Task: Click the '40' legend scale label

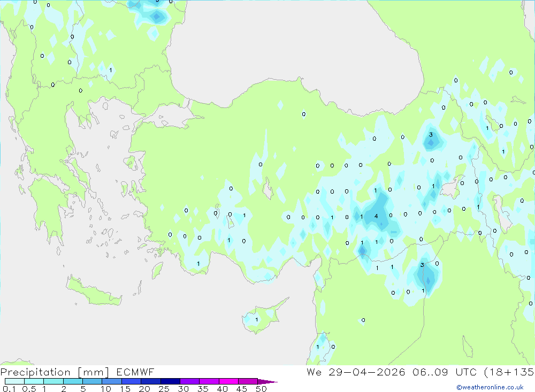Action: (223, 389)
